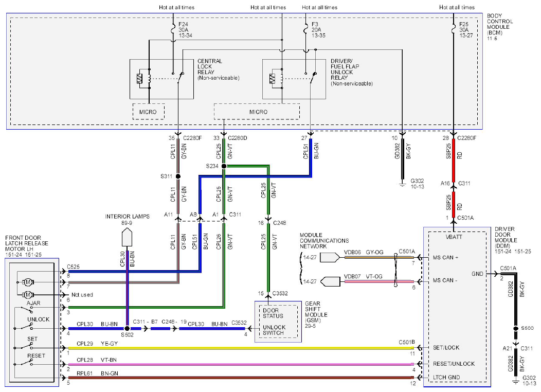Click the A16 C311 connector label
The height and width of the screenshot is (392, 541).
coord(455,183)
